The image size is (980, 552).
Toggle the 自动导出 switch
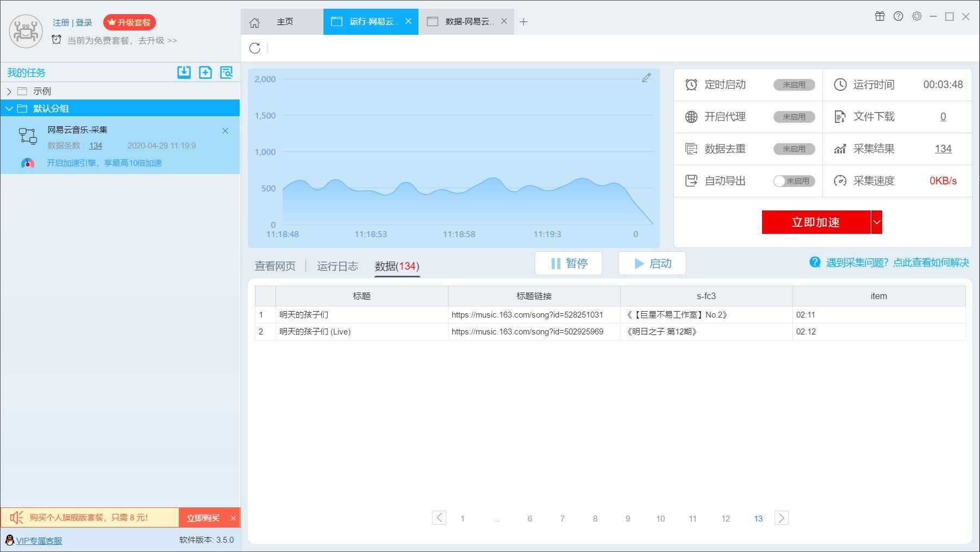[794, 181]
